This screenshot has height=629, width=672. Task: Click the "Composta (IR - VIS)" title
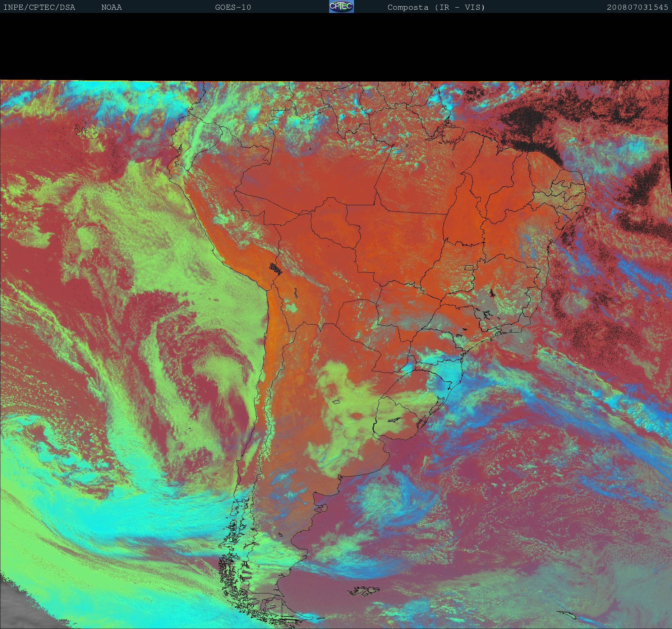click(x=436, y=7)
